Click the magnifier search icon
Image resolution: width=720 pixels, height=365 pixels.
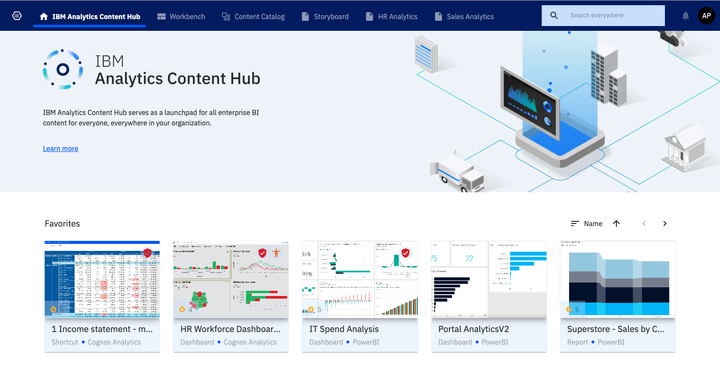[554, 16]
